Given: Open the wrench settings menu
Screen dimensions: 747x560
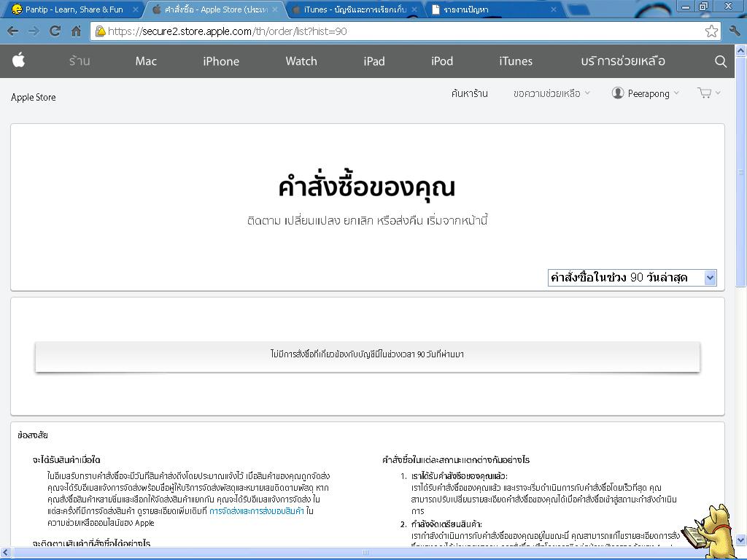Looking at the screenshot, I should pos(735,31).
